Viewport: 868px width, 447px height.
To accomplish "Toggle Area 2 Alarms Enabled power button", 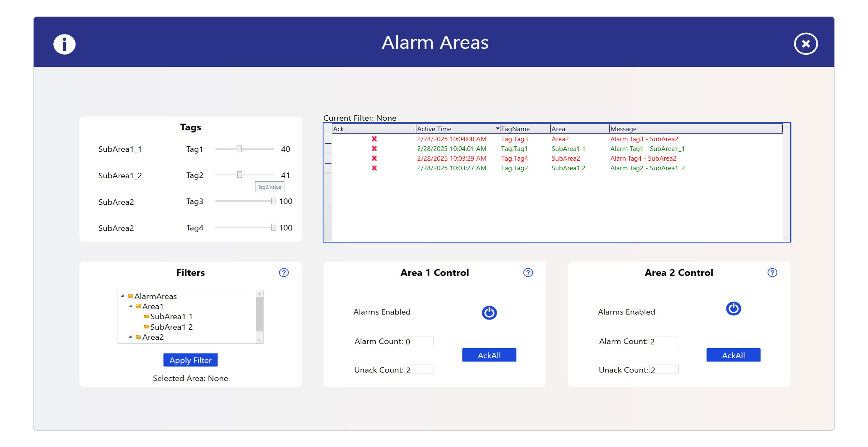I will pos(733,309).
